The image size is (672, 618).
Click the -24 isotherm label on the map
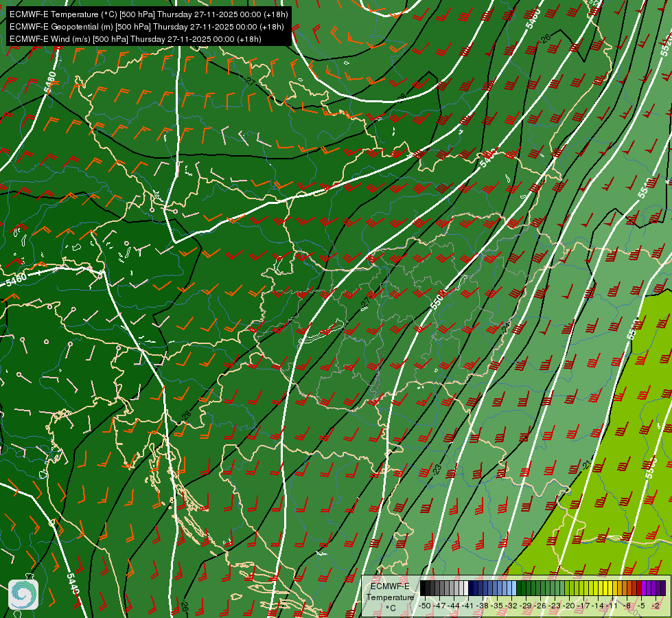(506, 328)
